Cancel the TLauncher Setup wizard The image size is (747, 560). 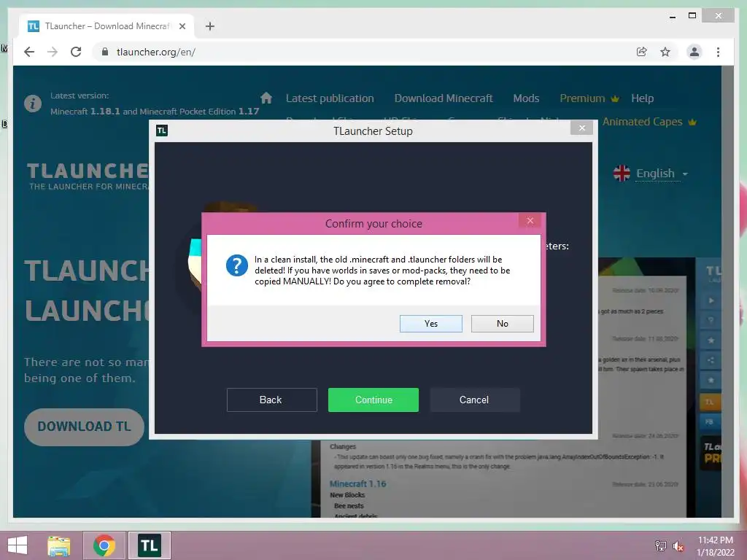[x=474, y=400]
